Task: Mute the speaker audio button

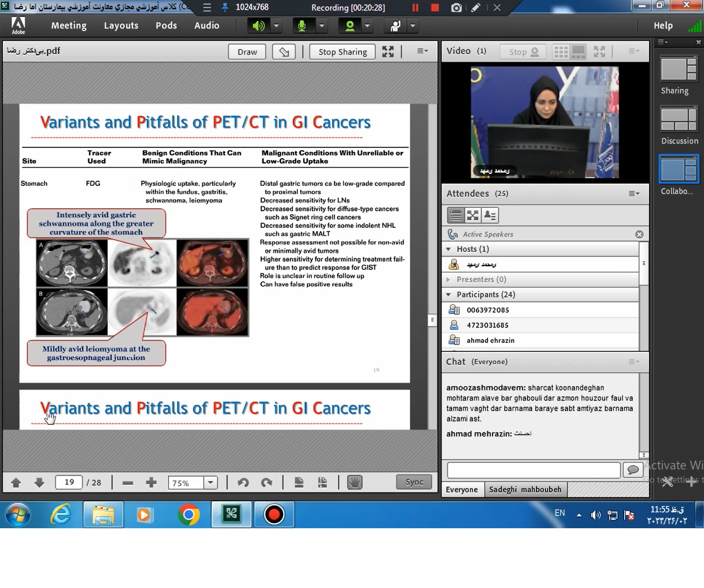Action: click(x=258, y=26)
